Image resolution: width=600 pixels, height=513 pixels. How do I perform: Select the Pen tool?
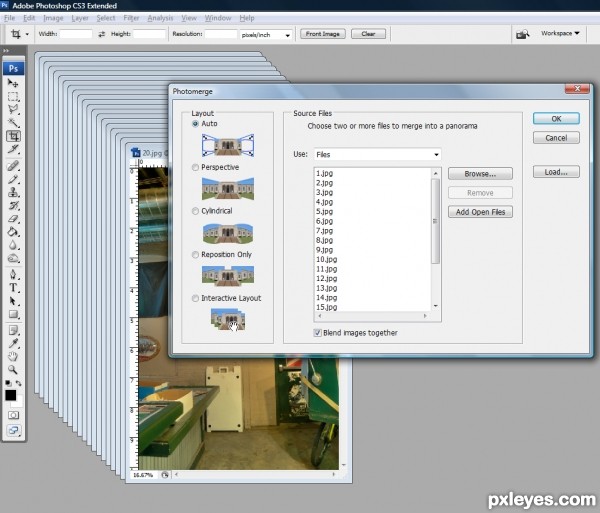13,274
